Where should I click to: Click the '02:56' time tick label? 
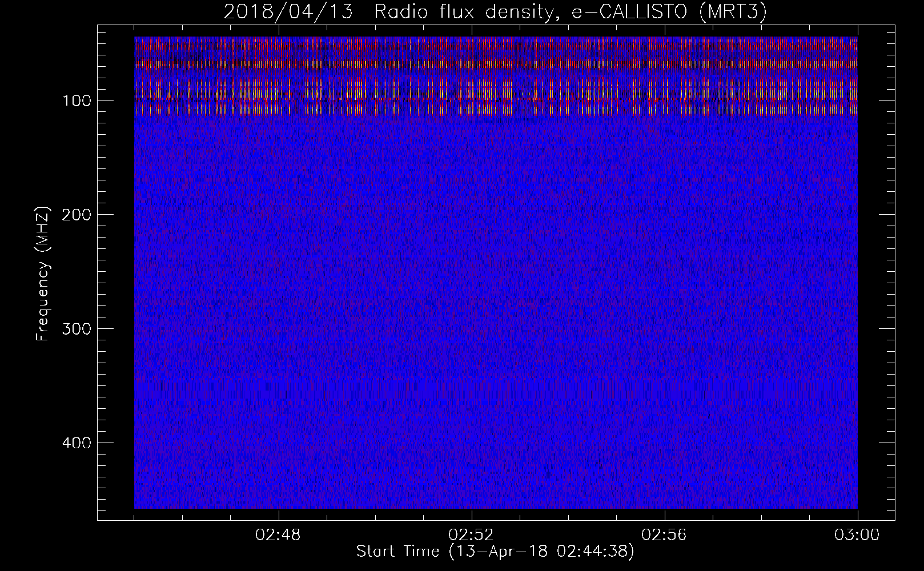(x=664, y=535)
